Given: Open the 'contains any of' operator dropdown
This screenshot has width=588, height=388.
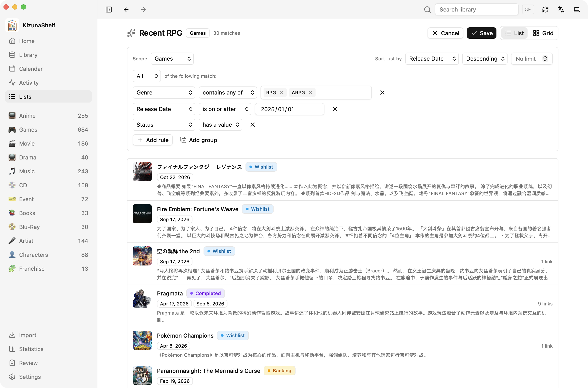Looking at the screenshot, I should (228, 93).
